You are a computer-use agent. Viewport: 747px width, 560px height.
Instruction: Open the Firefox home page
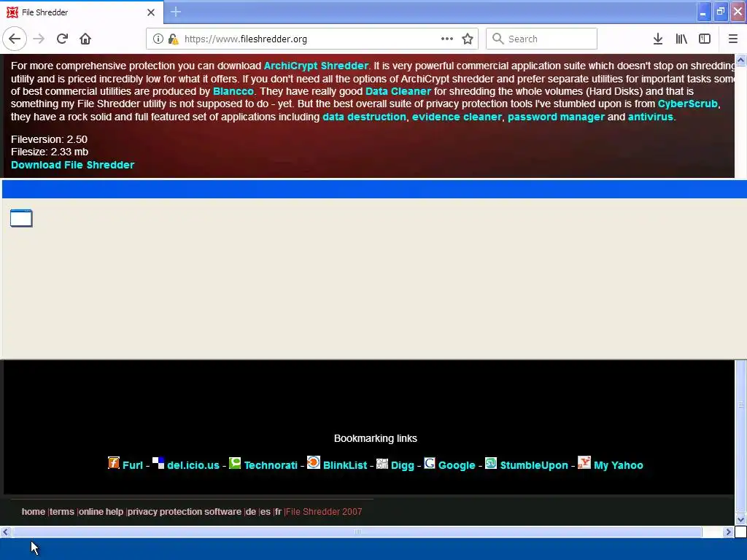coord(85,39)
